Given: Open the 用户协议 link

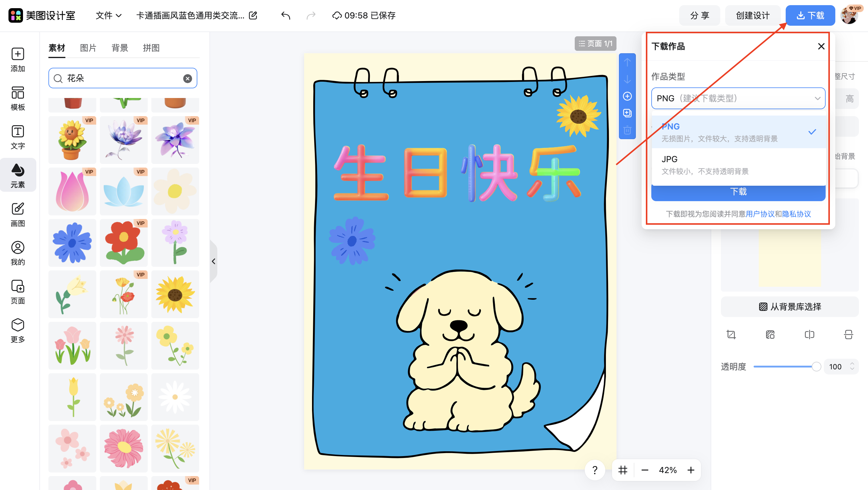Looking at the screenshot, I should point(760,214).
